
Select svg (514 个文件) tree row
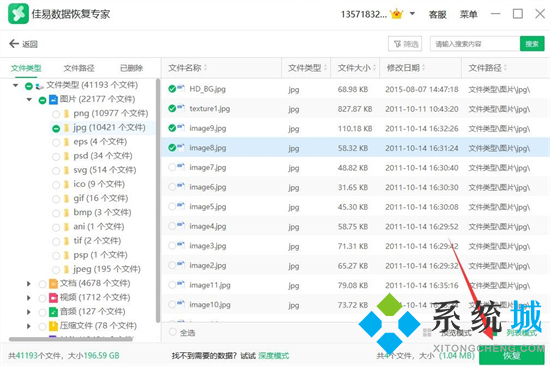(x=105, y=170)
